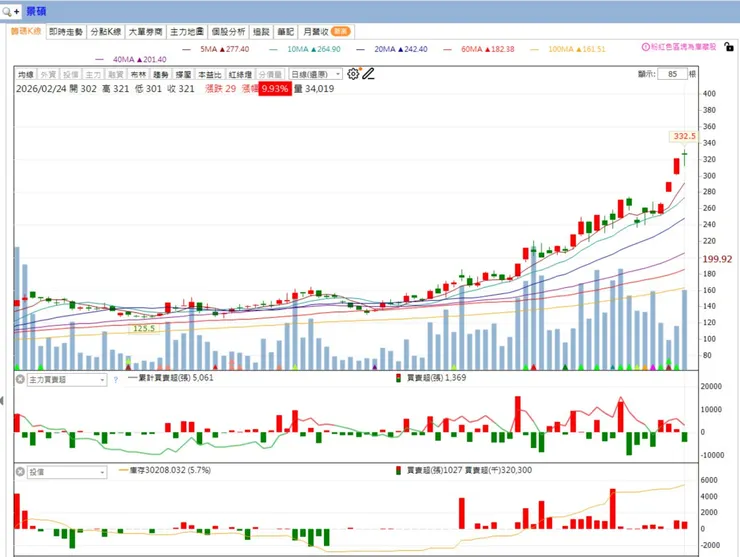Viewport: 740px width, 557px height.
Task: Open the 筆記 tab
Action: tap(286, 32)
